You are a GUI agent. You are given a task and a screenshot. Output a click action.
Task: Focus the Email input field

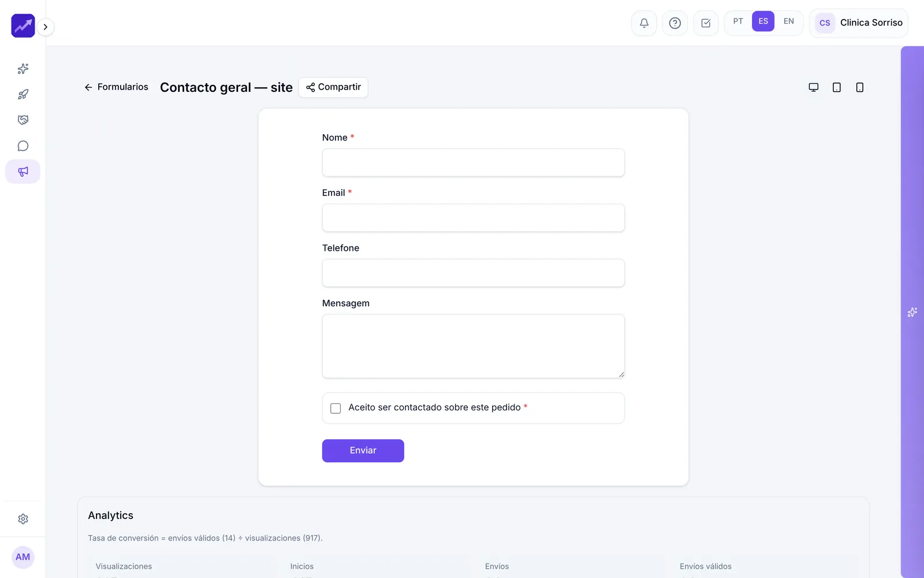point(474,218)
